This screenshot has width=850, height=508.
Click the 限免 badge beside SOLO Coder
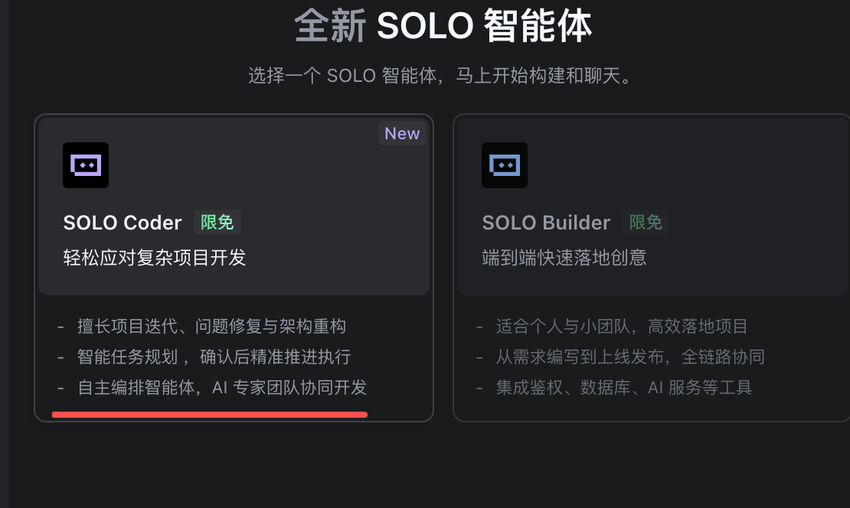(x=217, y=222)
